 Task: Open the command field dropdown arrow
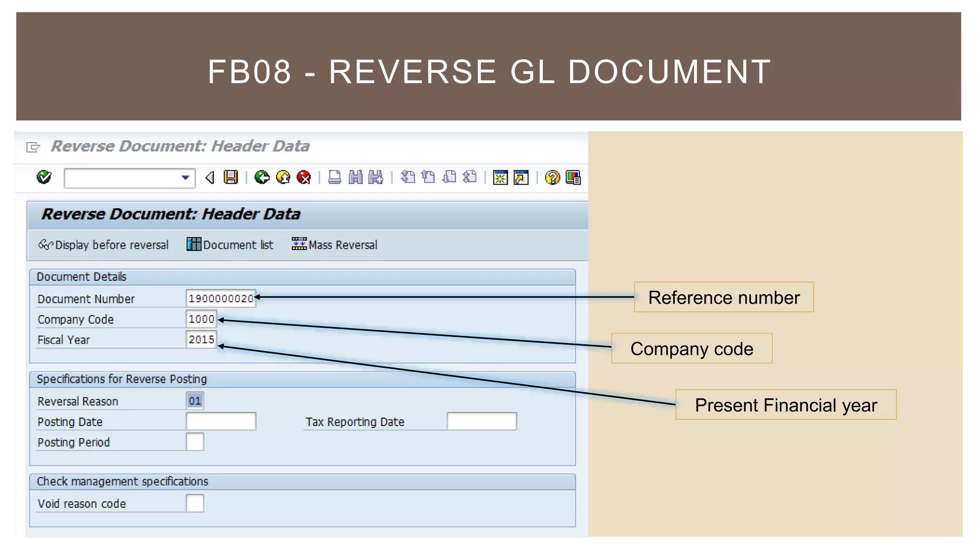(x=185, y=178)
